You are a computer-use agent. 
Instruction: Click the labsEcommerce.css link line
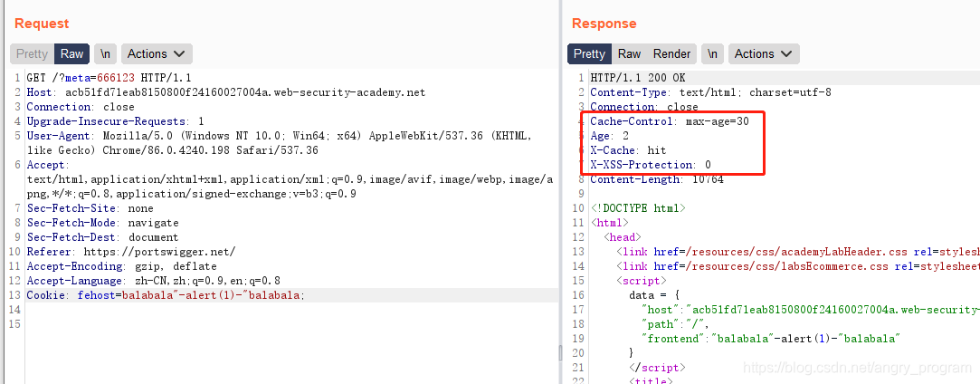click(797, 265)
